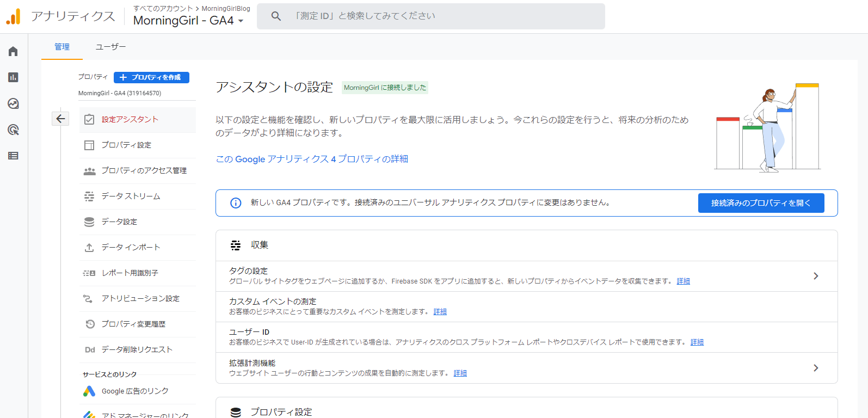Screen dimensions: 868x418
Task: Click the プロパティのアクセス管理 people icon
Action: tap(89, 171)
